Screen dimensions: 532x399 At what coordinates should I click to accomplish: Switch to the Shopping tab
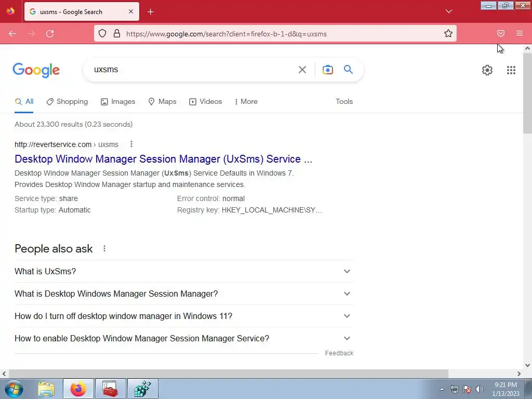tap(67, 101)
